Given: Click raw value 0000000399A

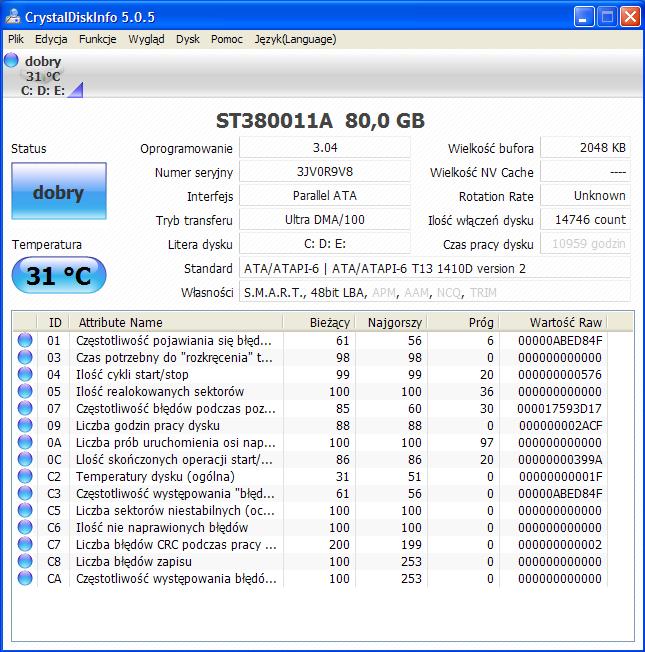Looking at the screenshot, I should coord(560,460).
